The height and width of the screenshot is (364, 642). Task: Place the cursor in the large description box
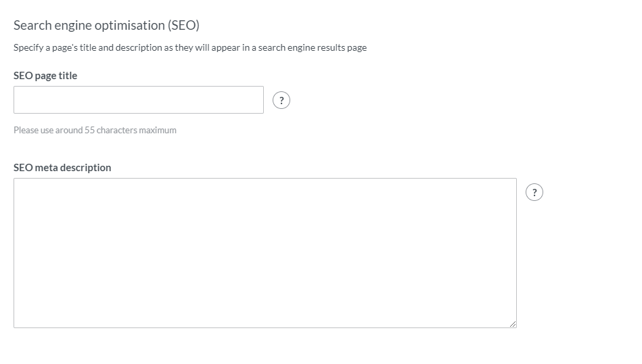tap(265, 252)
